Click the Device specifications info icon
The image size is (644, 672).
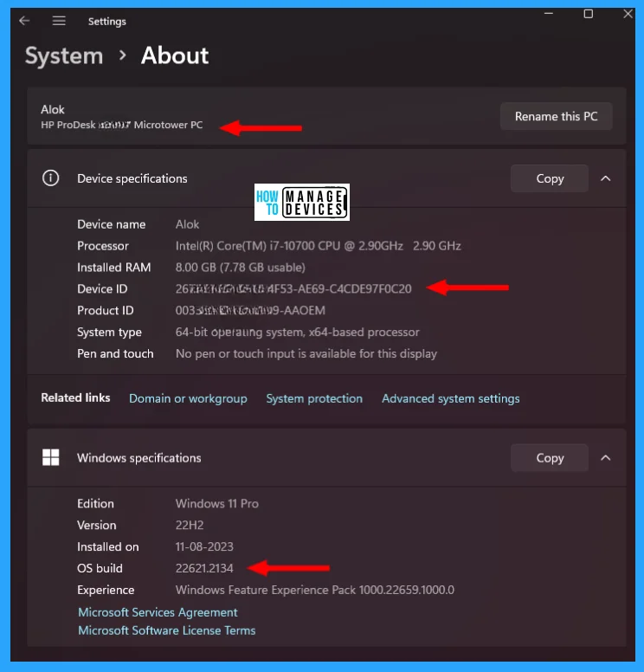(50, 178)
